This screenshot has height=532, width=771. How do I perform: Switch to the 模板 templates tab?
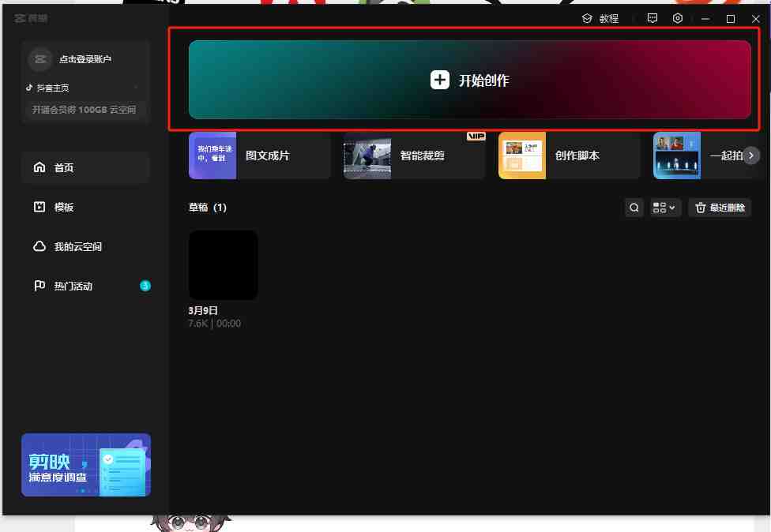pos(63,207)
